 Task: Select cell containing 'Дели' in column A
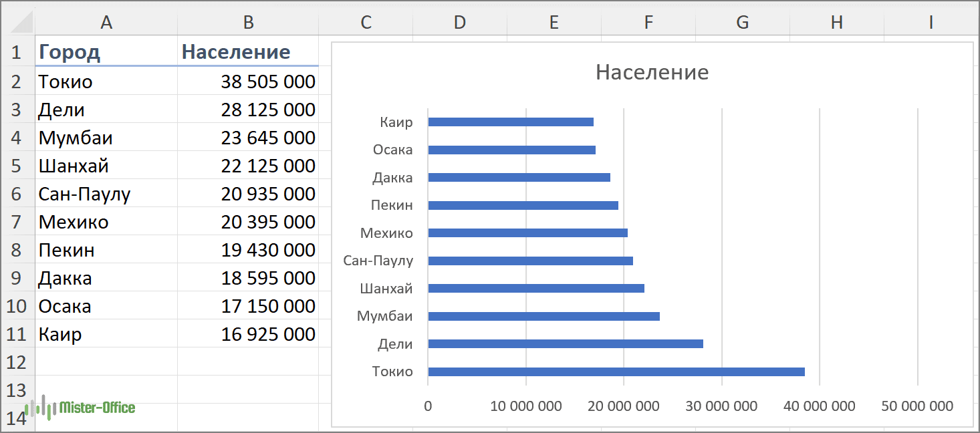pos(106,109)
